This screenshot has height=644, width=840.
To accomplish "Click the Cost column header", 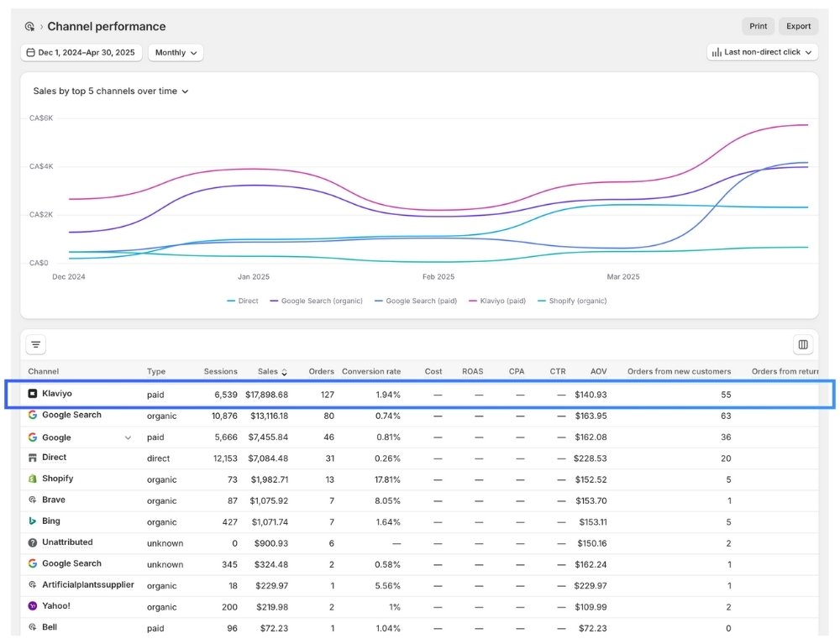I will [x=433, y=371].
